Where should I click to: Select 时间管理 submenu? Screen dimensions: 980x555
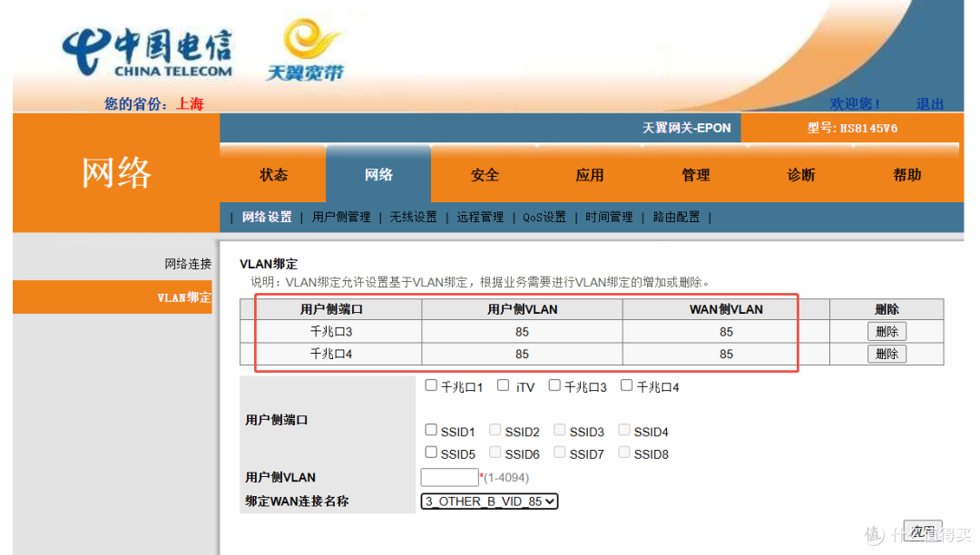609,218
